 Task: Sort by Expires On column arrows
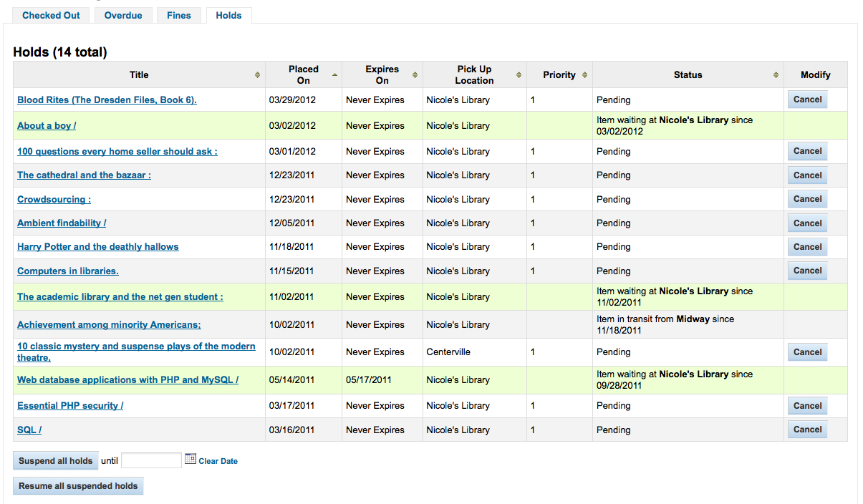click(415, 75)
